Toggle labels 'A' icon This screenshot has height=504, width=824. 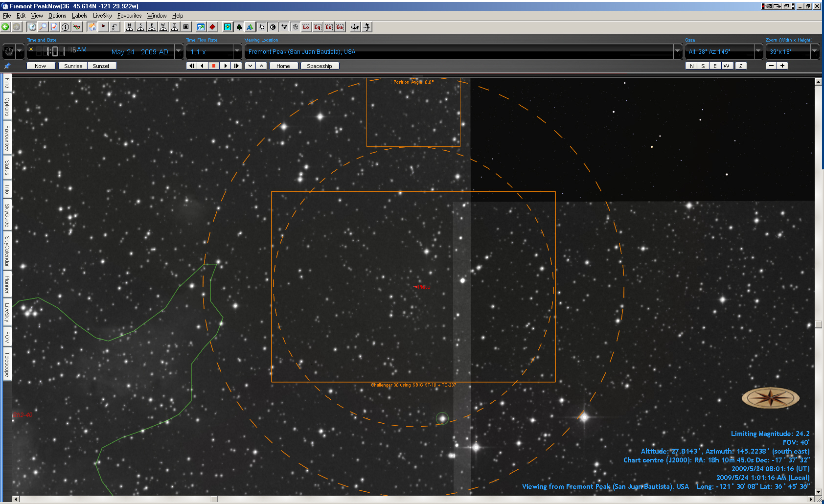[250, 27]
